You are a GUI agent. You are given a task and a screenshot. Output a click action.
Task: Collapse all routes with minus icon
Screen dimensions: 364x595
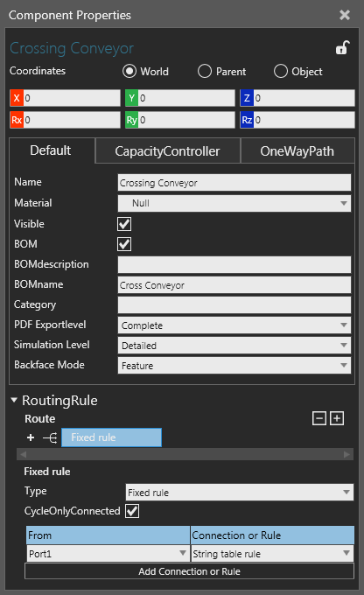318,418
